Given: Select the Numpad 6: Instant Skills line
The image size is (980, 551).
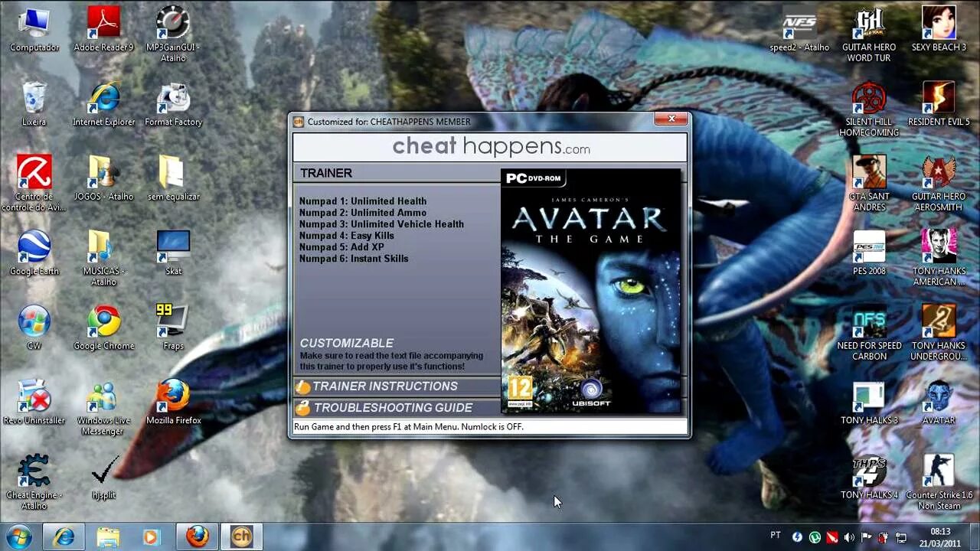Looking at the screenshot, I should 354,259.
